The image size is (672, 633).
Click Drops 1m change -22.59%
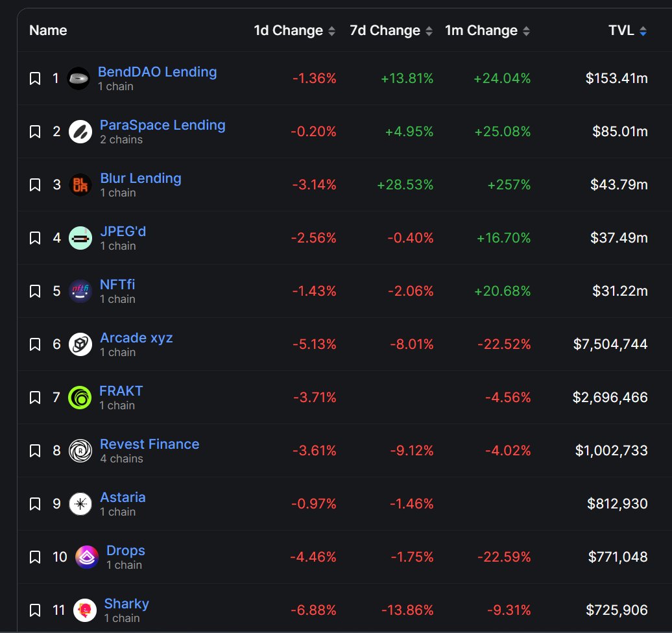tap(504, 556)
